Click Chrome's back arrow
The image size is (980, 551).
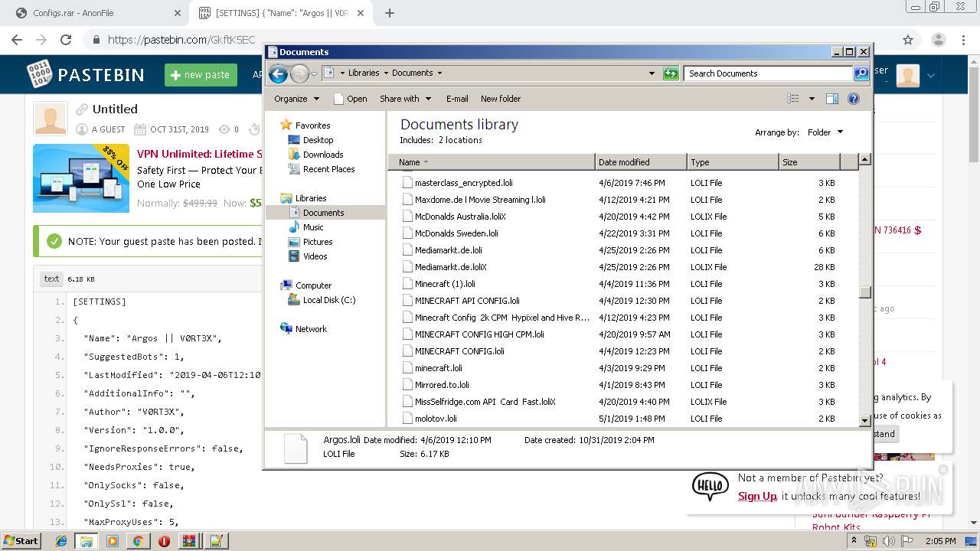point(17,40)
